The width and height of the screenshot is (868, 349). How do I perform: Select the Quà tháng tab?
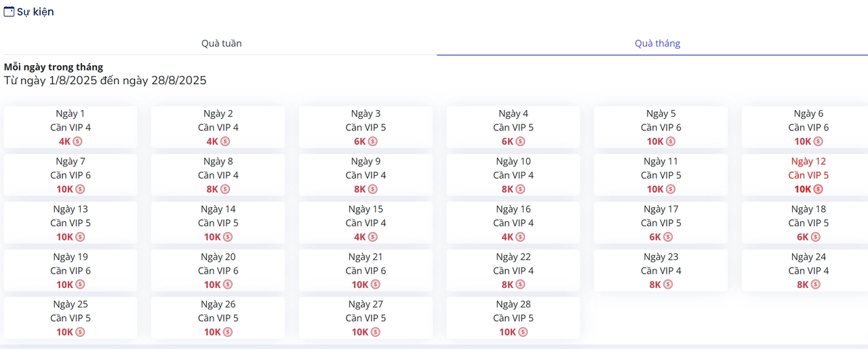[657, 43]
